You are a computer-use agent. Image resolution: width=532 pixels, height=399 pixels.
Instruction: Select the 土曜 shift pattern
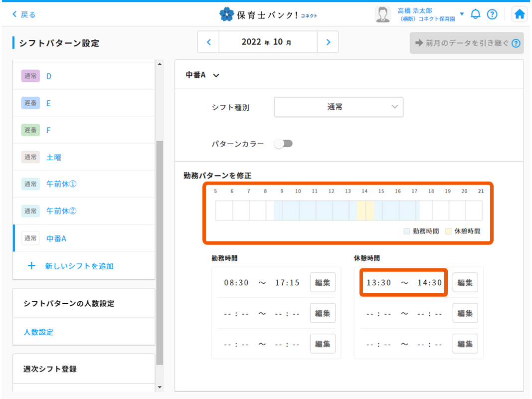[x=54, y=157]
